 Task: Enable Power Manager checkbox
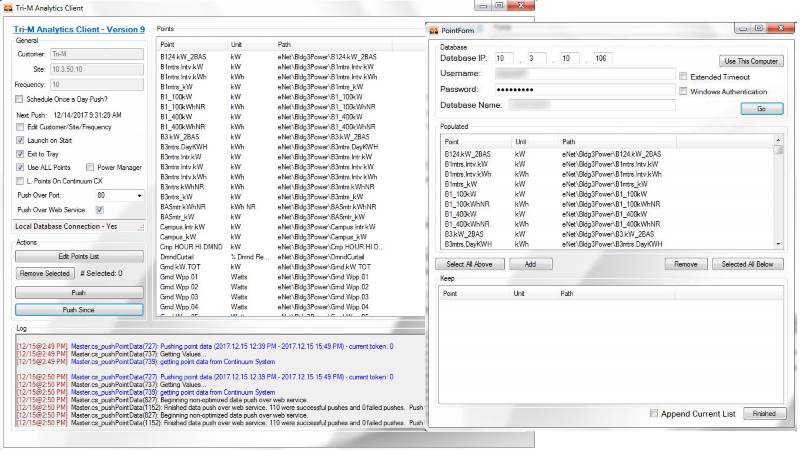(90, 167)
